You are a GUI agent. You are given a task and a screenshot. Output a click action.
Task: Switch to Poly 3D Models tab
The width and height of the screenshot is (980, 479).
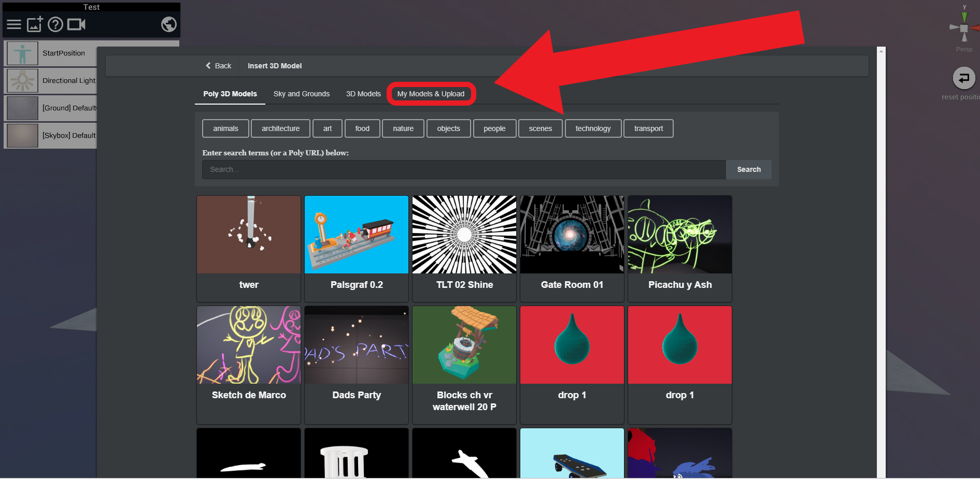(230, 94)
